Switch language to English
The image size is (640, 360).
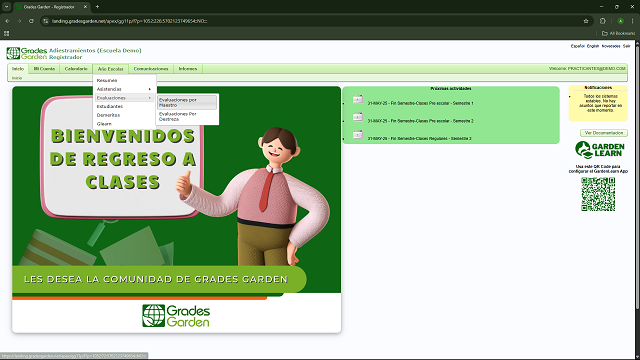click(x=593, y=46)
